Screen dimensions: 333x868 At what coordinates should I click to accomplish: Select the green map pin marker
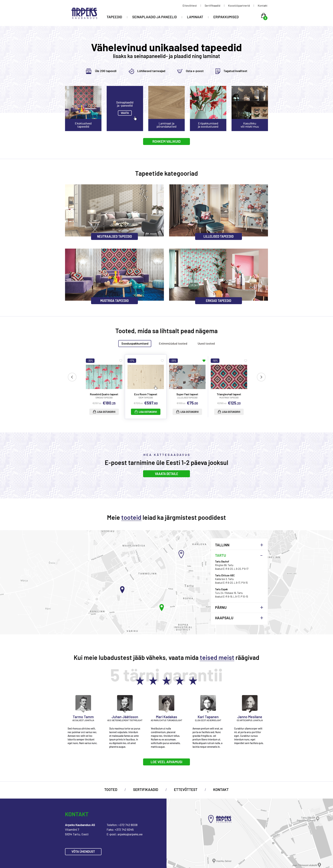click(162, 607)
